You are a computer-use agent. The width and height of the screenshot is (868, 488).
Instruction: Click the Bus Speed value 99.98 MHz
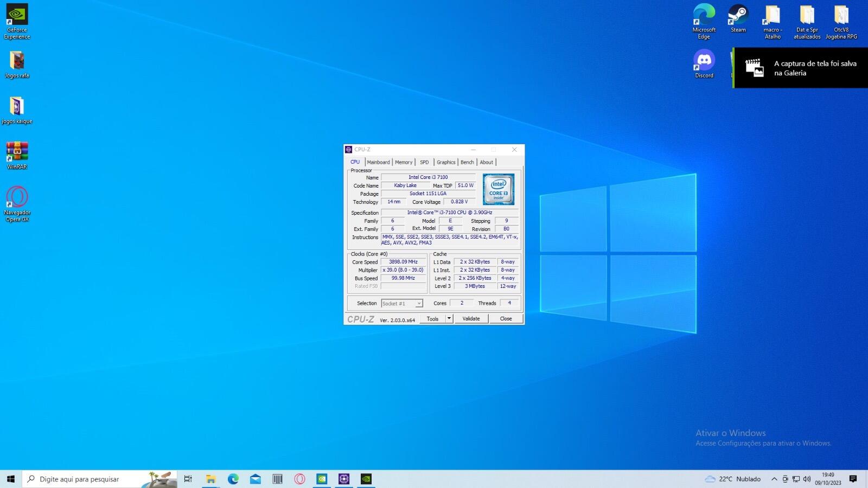(x=403, y=278)
